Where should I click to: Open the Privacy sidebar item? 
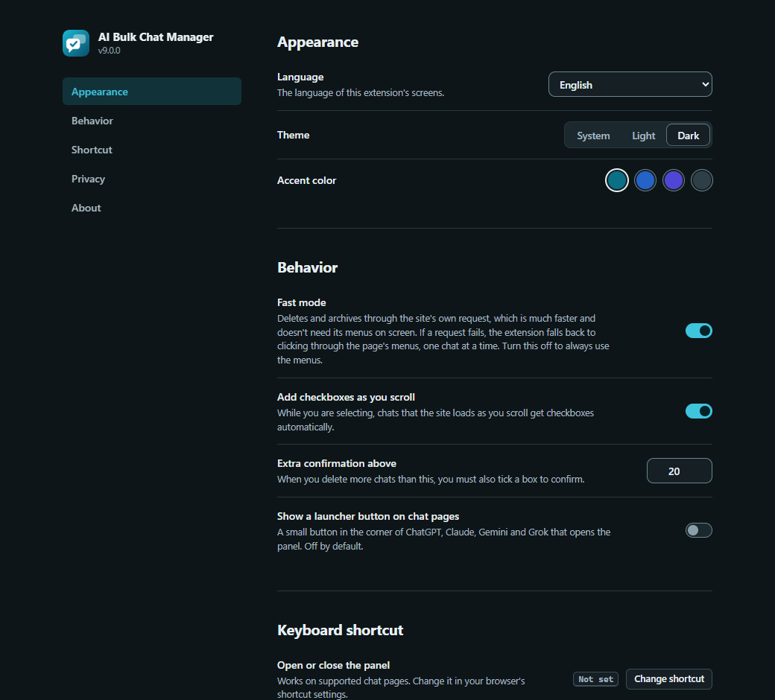click(x=152, y=179)
